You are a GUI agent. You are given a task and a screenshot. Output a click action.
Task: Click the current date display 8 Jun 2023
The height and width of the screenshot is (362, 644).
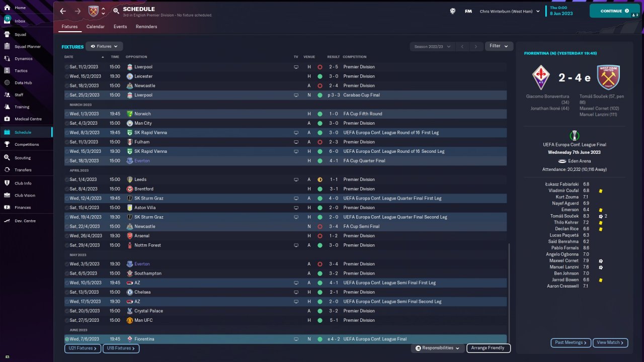coord(561,14)
